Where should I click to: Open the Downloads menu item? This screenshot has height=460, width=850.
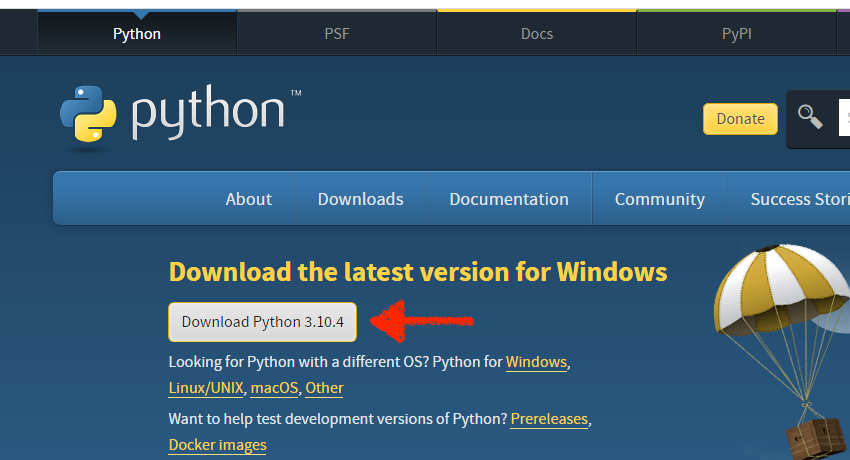click(360, 199)
